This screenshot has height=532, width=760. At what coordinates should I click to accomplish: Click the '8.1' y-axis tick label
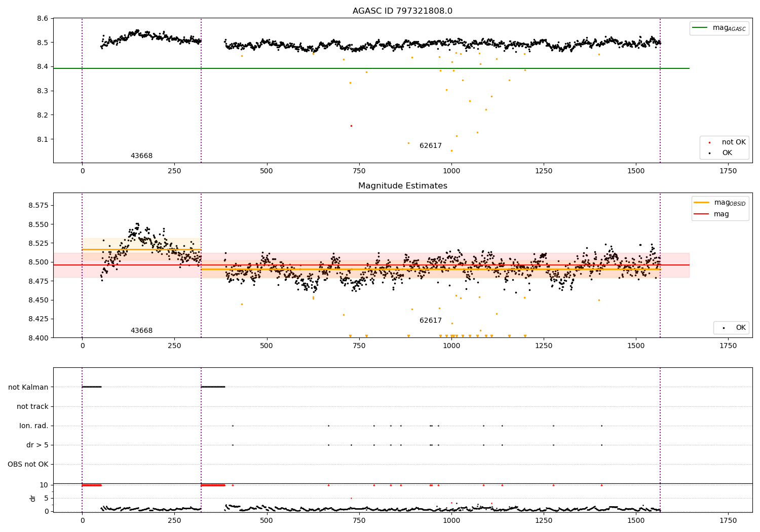tap(43, 139)
